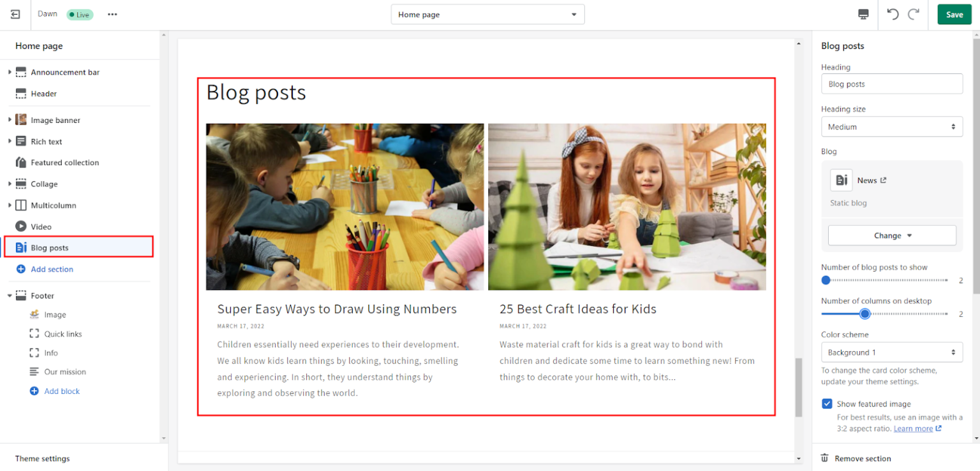The width and height of the screenshot is (980, 471).
Task: Open Theme settings
Action: tap(42, 458)
